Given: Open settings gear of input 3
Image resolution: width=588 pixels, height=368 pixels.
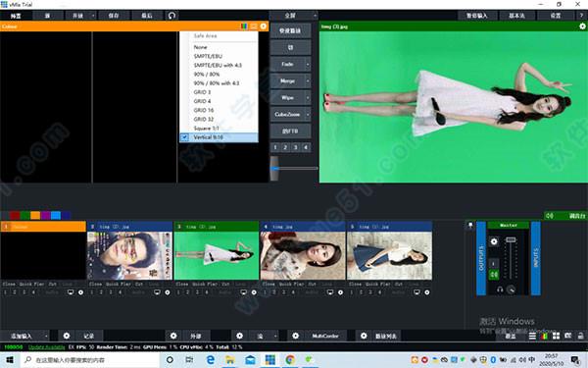Looking at the screenshot, I should pos(254,292).
